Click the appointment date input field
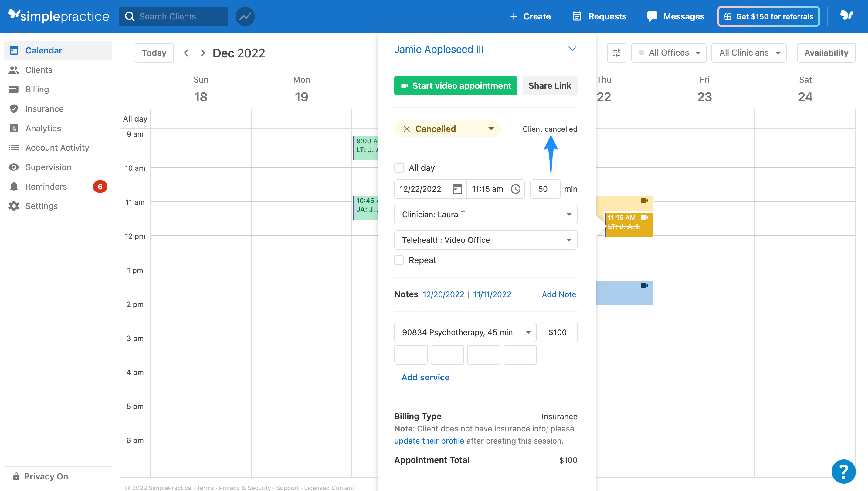 [422, 188]
